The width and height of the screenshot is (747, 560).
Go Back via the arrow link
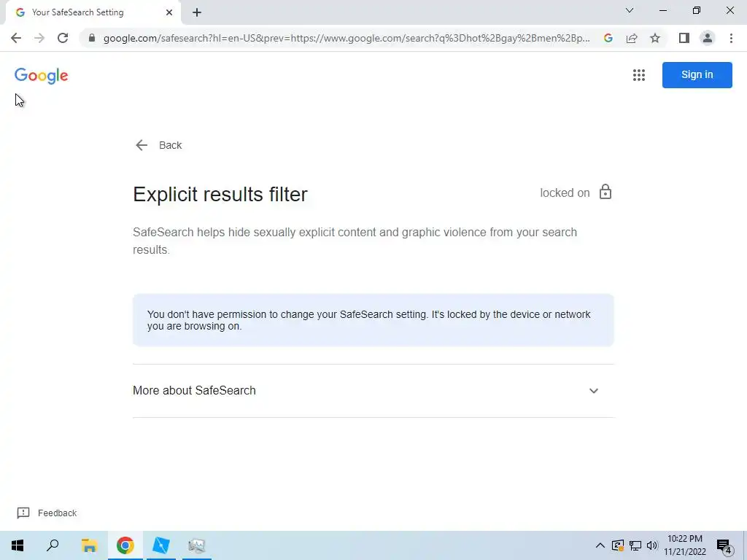[158, 145]
